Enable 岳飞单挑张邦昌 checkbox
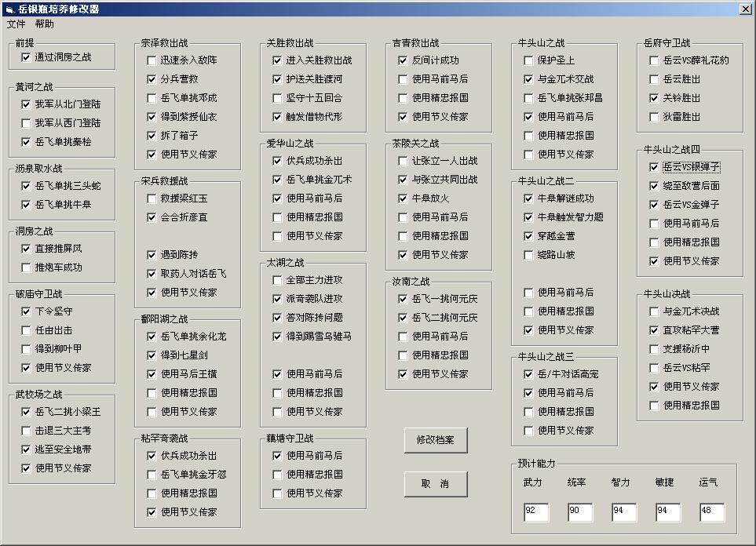 (x=528, y=98)
